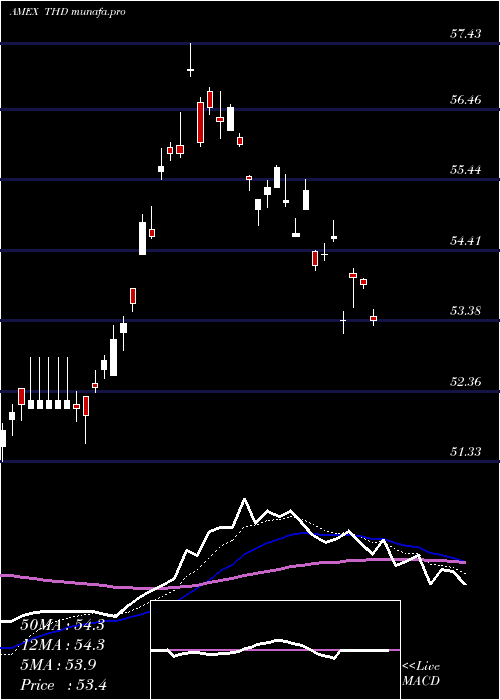Click the 56.46 price level label
The image size is (500, 700).
pos(466,99)
